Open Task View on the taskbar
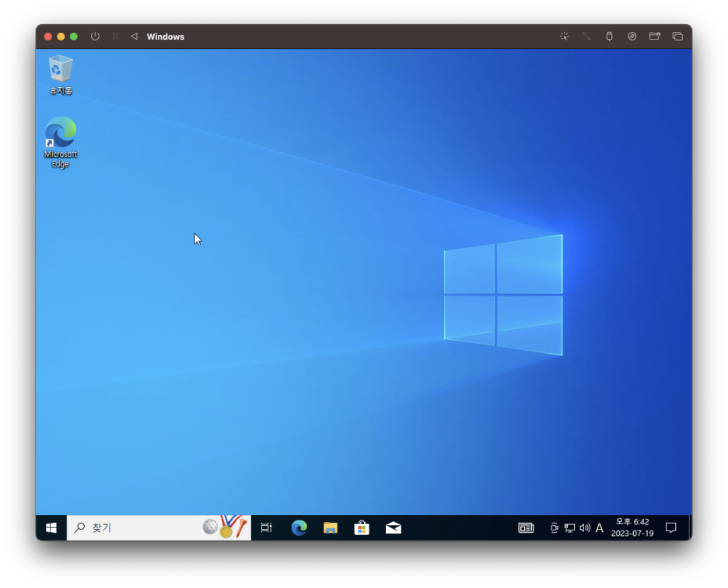Image resolution: width=728 pixels, height=588 pixels. click(x=267, y=527)
